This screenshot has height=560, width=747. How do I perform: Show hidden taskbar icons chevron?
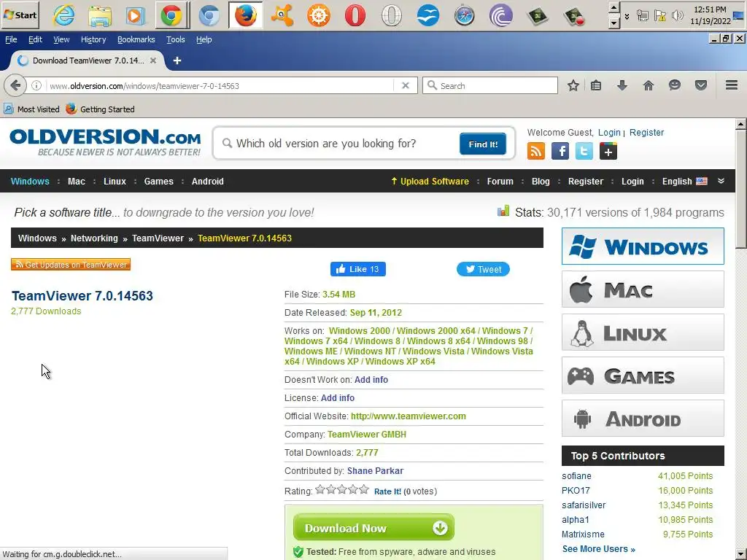(627, 16)
